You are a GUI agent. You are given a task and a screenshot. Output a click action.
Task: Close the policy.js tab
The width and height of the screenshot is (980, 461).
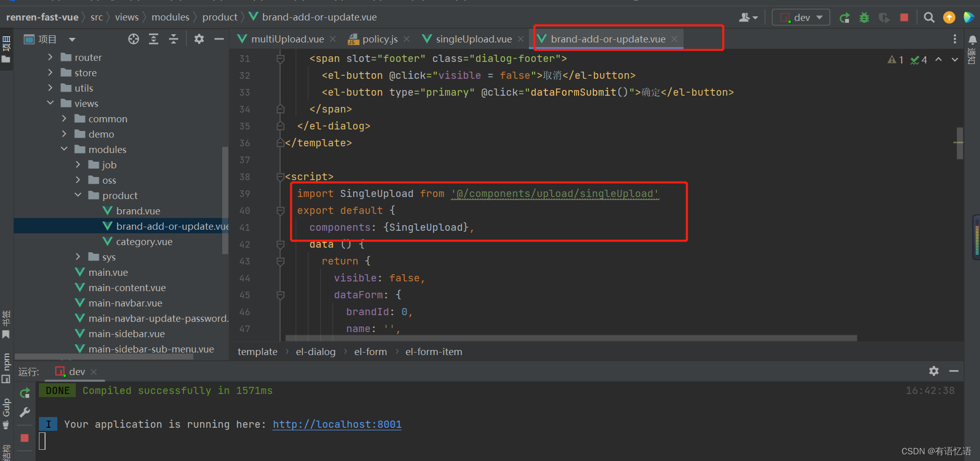pos(407,39)
